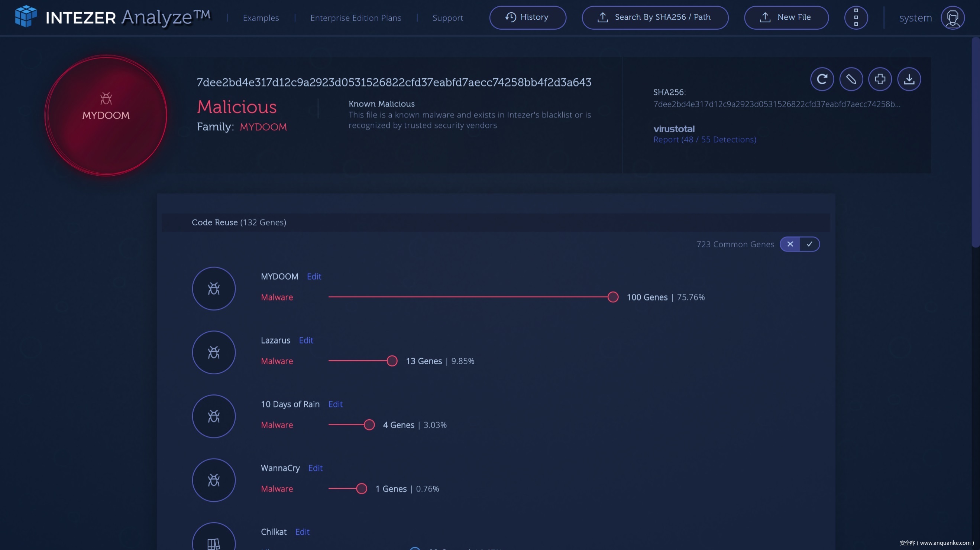The image size is (980, 550).
Task: Click the Chilkat library books icon
Action: [x=214, y=543]
